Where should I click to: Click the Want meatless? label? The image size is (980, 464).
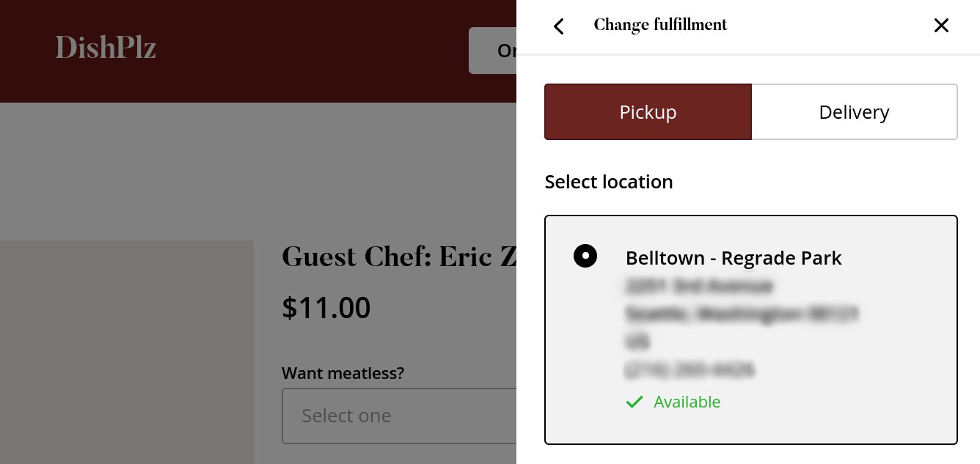[x=343, y=373]
